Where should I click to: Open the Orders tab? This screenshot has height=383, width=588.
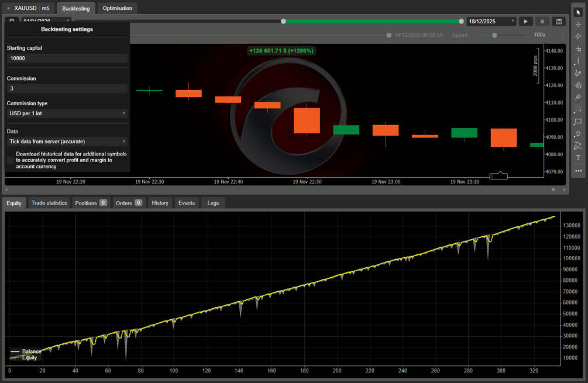(x=128, y=203)
